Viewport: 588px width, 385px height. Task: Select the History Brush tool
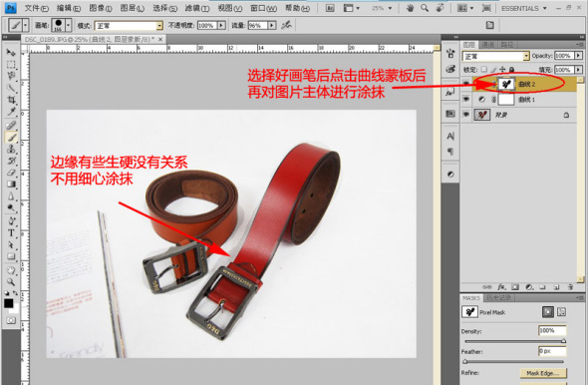(x=11, y=161)
